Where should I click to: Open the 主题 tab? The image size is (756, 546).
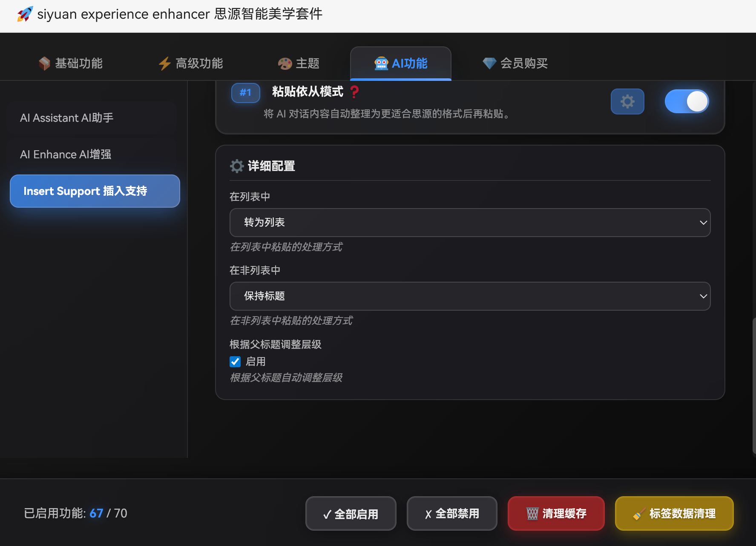299,63
